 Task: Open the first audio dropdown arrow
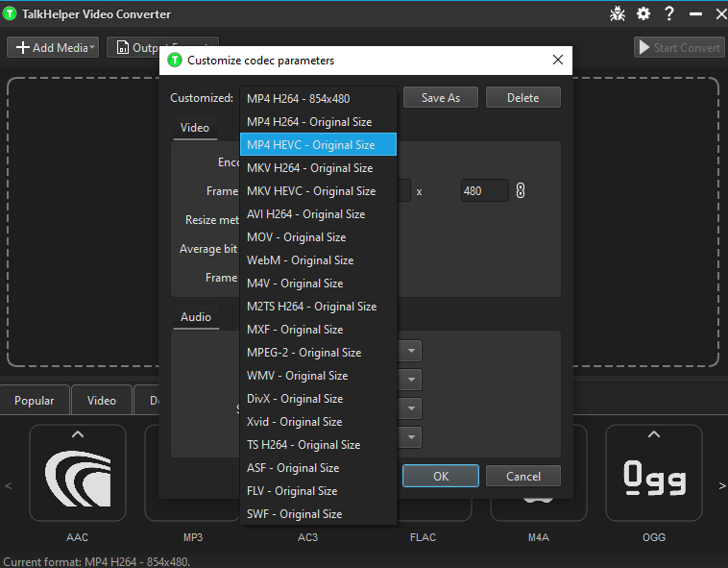tap(410, 351)
